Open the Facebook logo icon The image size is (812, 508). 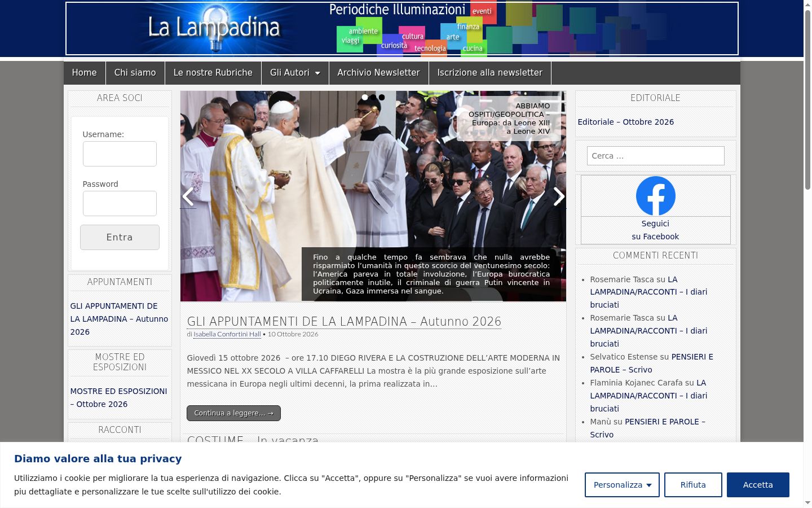pyautogui.click(x=655, y=196)
